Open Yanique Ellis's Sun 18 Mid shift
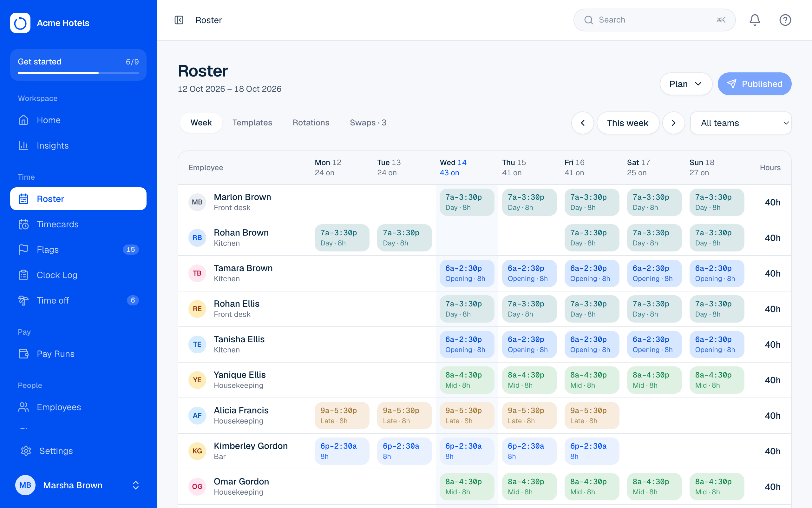812x508 pixels. coord(717,380)
